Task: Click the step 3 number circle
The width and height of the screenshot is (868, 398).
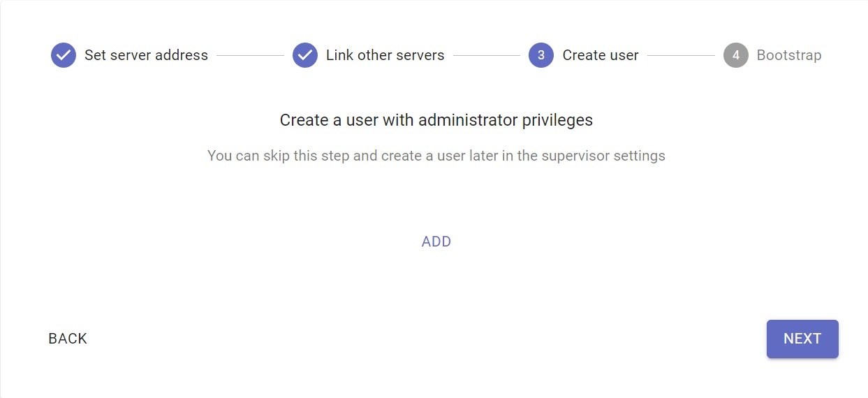Action: pyautogui.click(x=541, y=55)
